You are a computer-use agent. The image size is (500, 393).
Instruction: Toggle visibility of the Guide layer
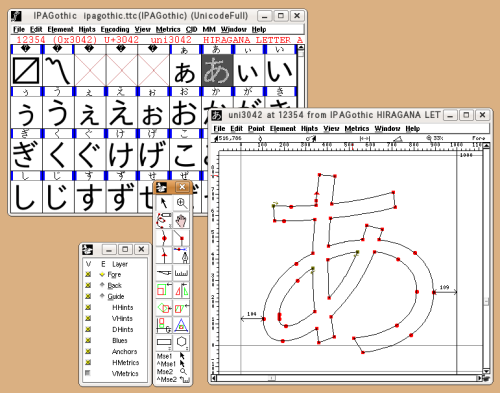(x=88, y=296)
